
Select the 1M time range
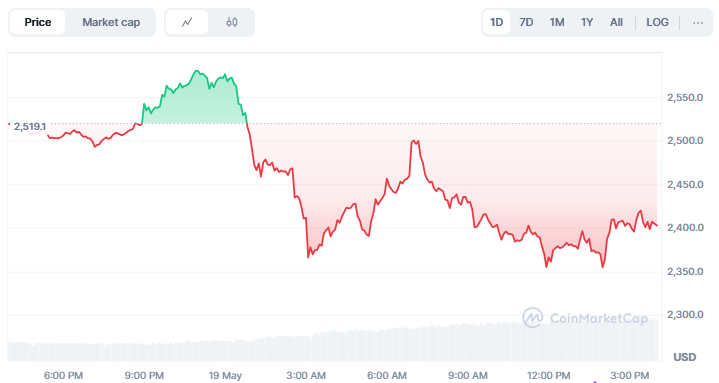pos(557,22)
